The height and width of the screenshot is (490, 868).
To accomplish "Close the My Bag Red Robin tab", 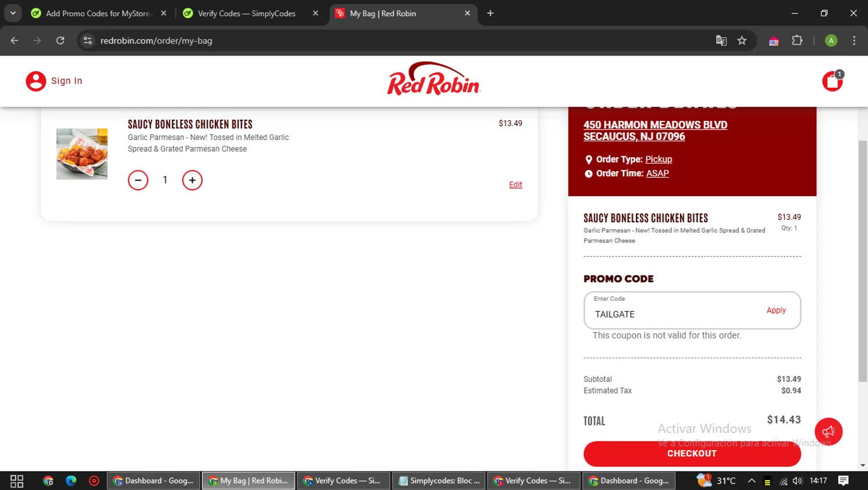I will click(468, 13).
